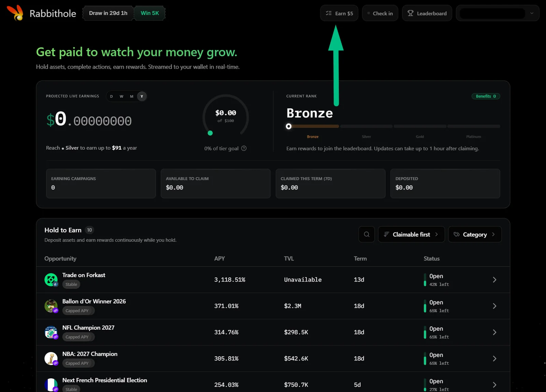The width and height of the screenshot is (546, 392).
Task: Click the Deposited stat card
Action: click(445, 183)
